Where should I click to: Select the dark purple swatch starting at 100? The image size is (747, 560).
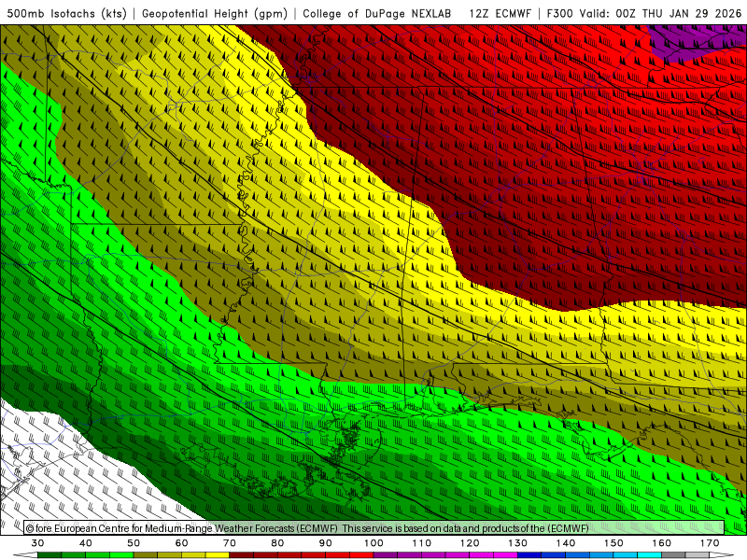pyautogui.click(x=386, y=555)
